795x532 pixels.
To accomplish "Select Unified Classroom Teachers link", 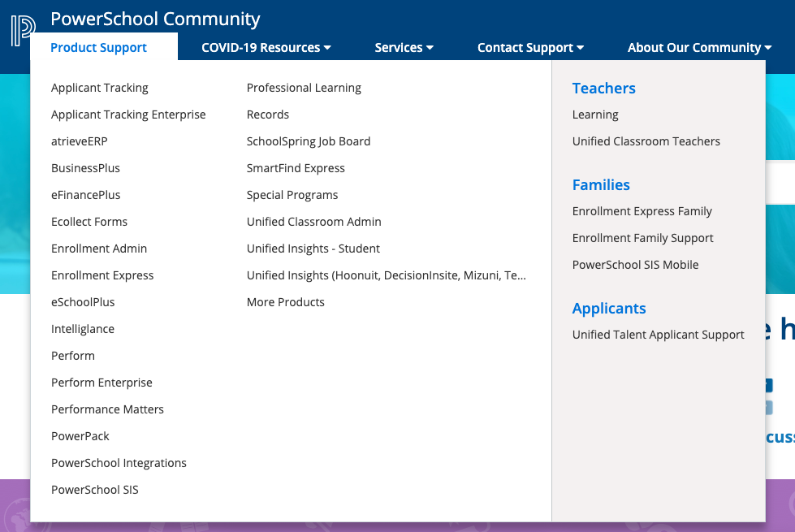I will (646, 141).
